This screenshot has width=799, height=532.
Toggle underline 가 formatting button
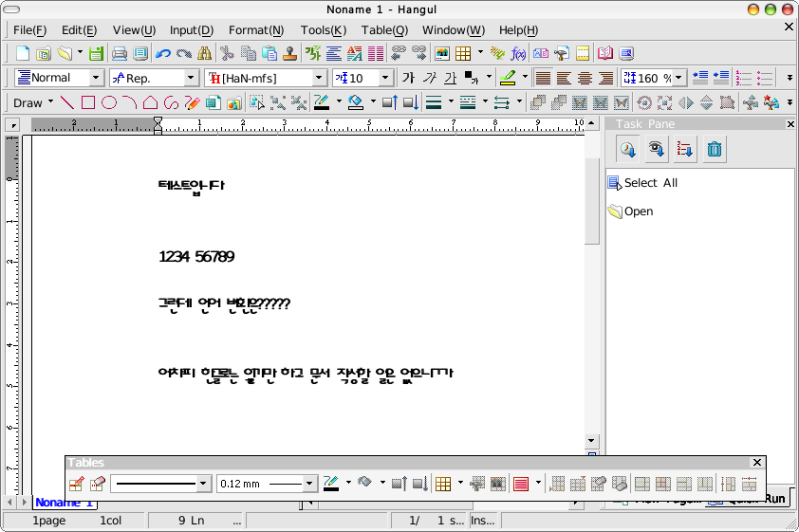[450, 78]
